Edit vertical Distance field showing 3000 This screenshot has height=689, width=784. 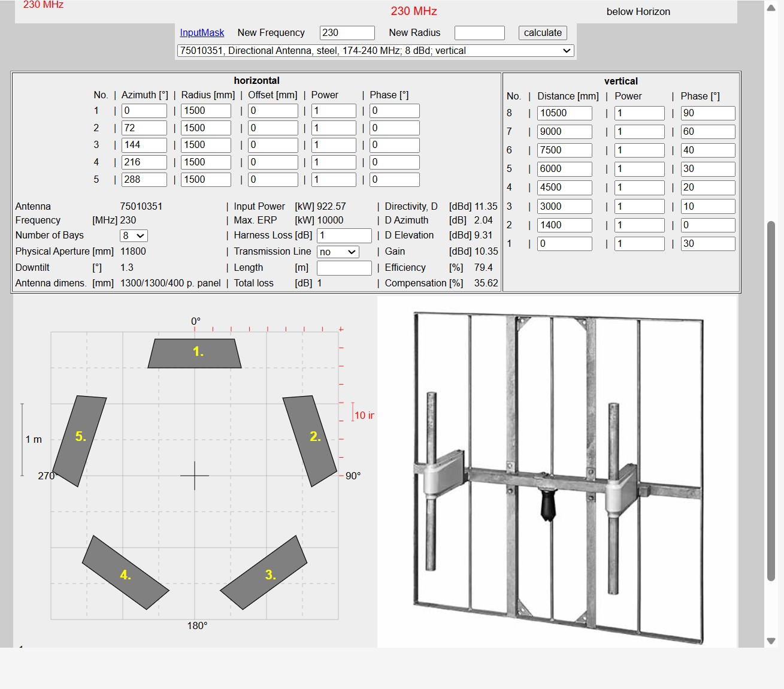tap(565, 207)
